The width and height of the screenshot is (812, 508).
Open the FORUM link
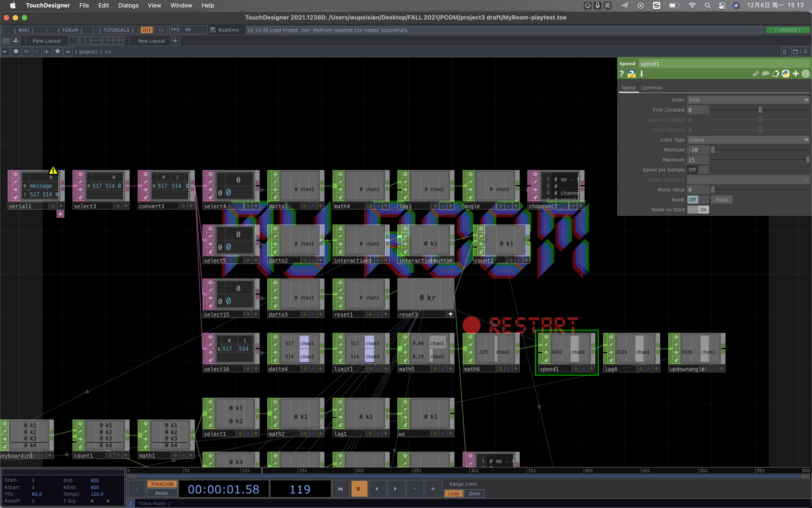70,30
